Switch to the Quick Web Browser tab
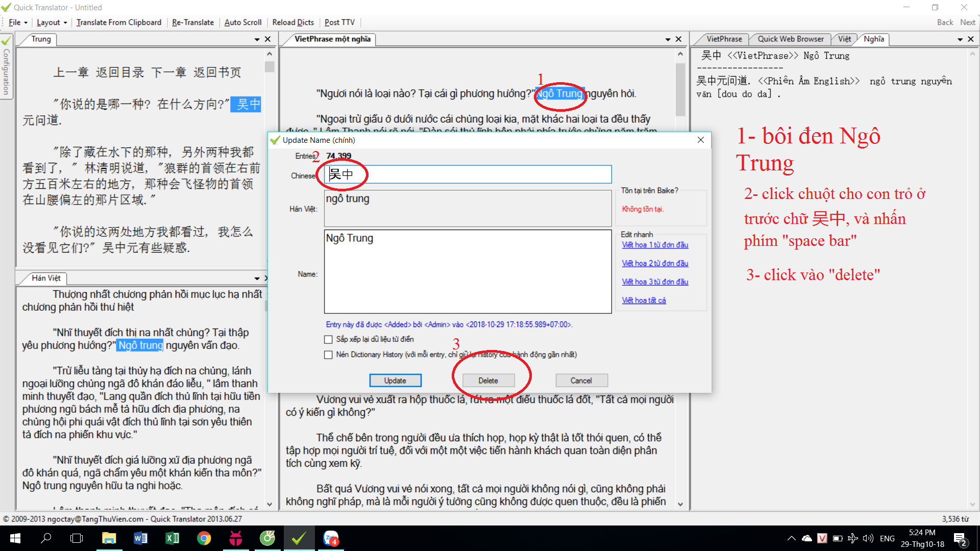Screen dimensions: 980x551 pos(790,39)
